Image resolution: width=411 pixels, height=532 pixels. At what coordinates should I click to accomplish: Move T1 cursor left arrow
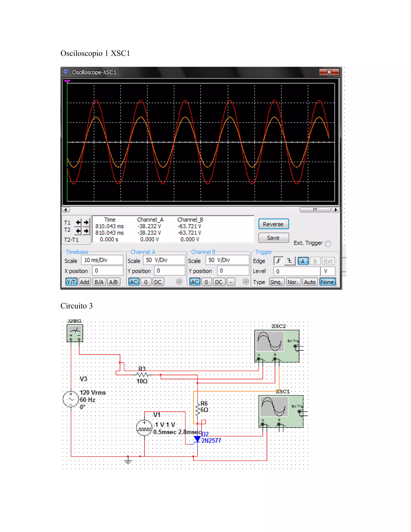[78, 222]
